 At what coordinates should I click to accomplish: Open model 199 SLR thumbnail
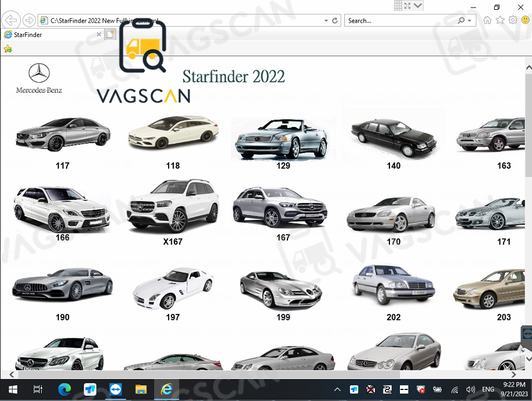(x=281, y=290)
